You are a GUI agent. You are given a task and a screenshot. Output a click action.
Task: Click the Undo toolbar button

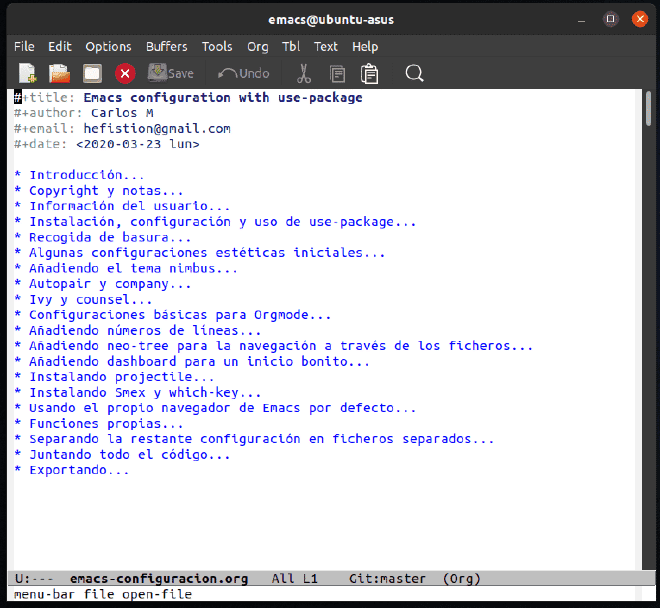tap(244, 74)
